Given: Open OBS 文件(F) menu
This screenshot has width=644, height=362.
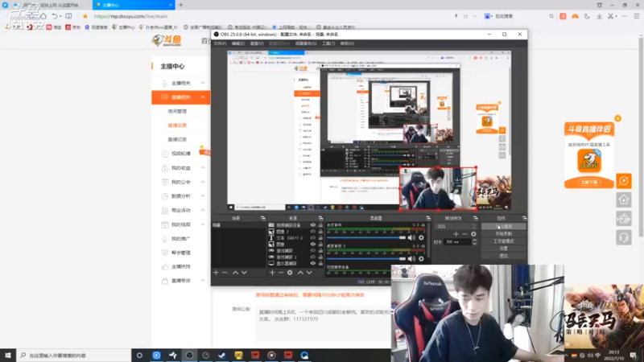Looking at the screenshot, I should point(220,43).
